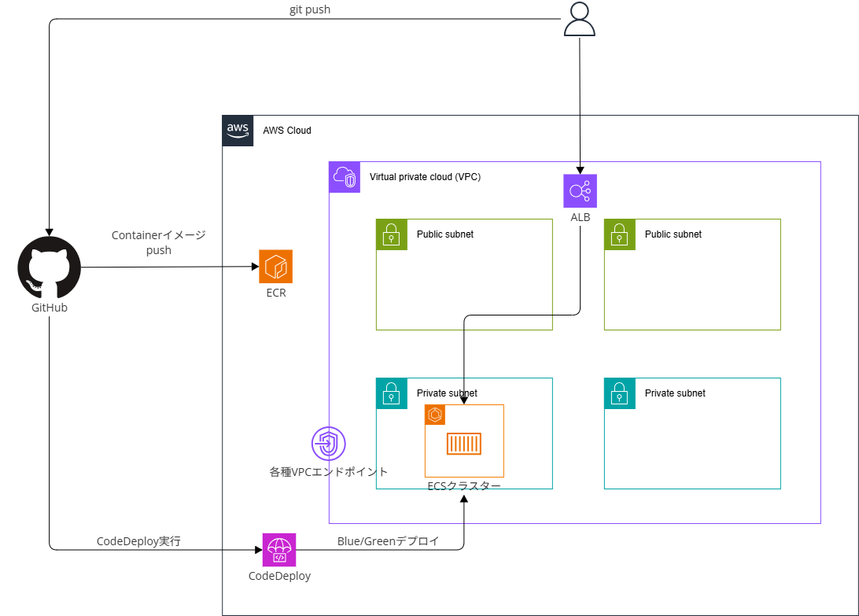The image size is (859, 616).
Task: Click the CodeDeploy parachute icon
Action: (x=279, y=550)
